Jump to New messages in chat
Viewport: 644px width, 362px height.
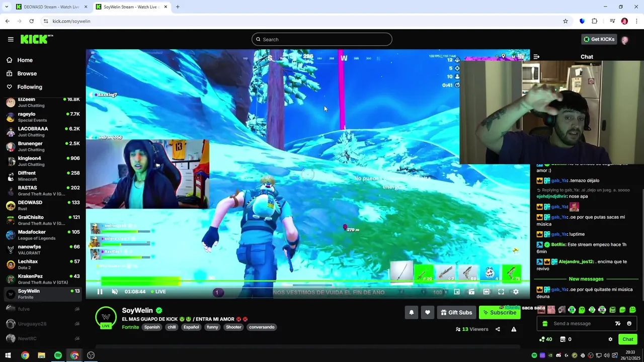point(586,279)
